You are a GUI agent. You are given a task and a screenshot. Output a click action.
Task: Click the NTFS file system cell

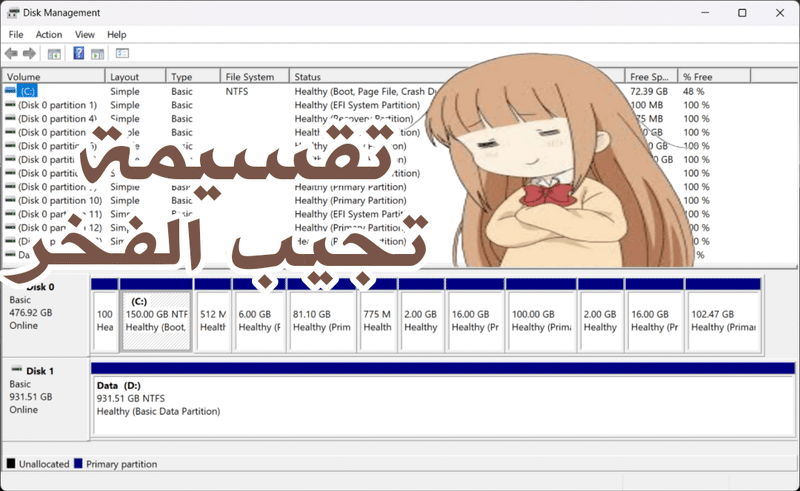pos(237,91)
